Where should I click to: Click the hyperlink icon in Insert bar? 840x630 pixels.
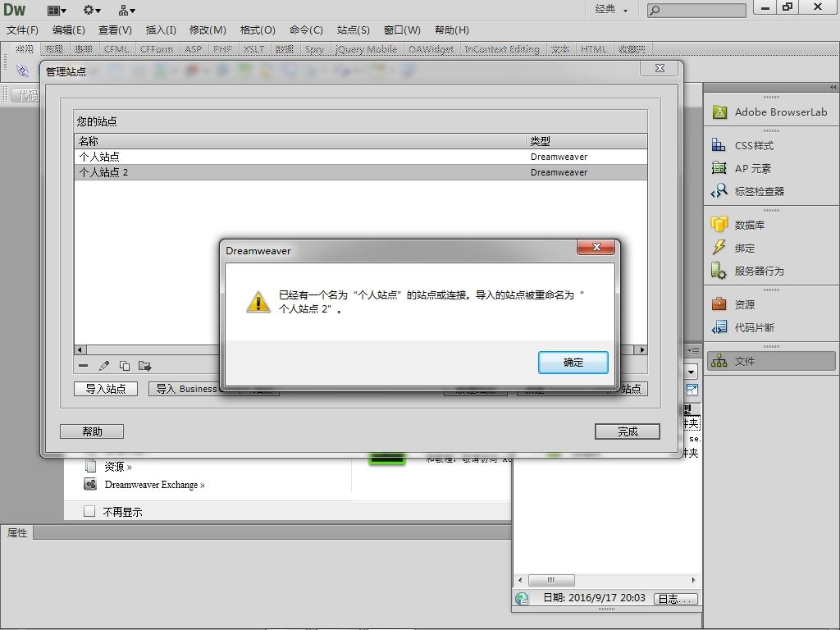pyautogui.click(x=22, y=71)
